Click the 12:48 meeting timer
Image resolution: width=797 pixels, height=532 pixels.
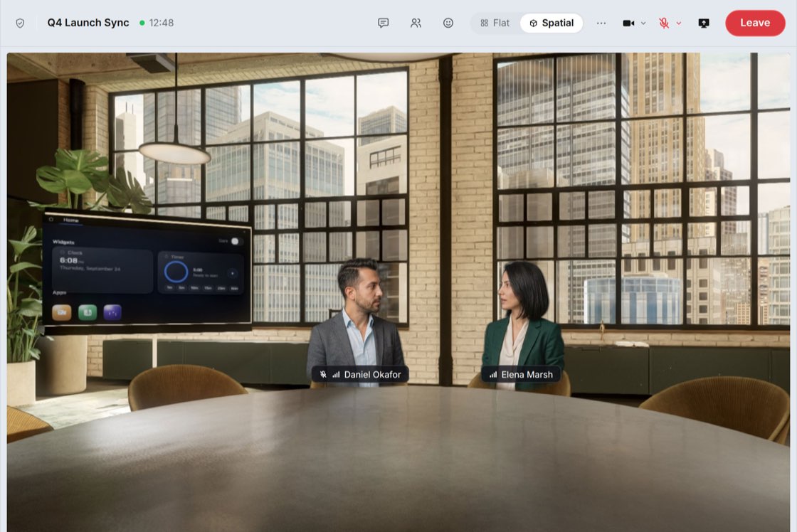pyautogui.click(x=161, y=23)
